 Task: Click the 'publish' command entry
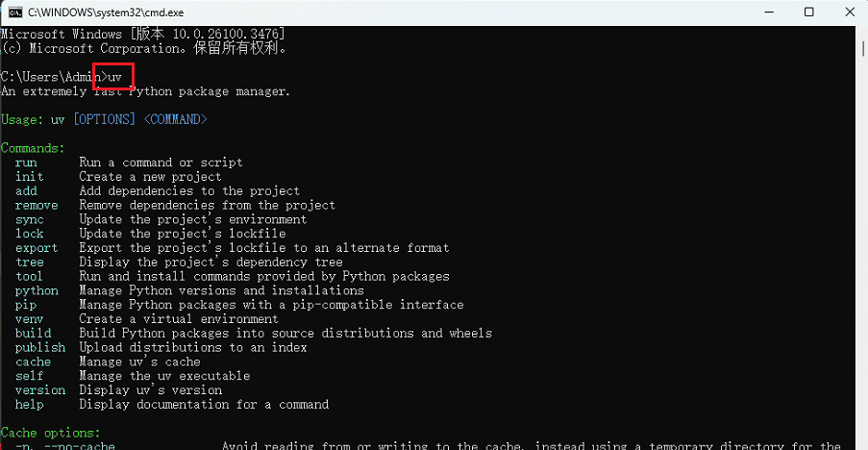[x=40, y=348]
